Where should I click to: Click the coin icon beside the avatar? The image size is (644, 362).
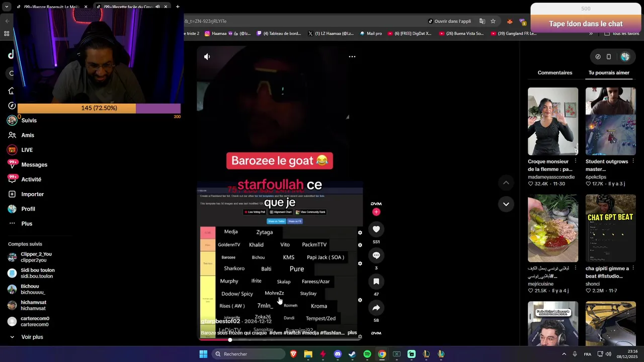pyautogui.click(x=598, y=57)
